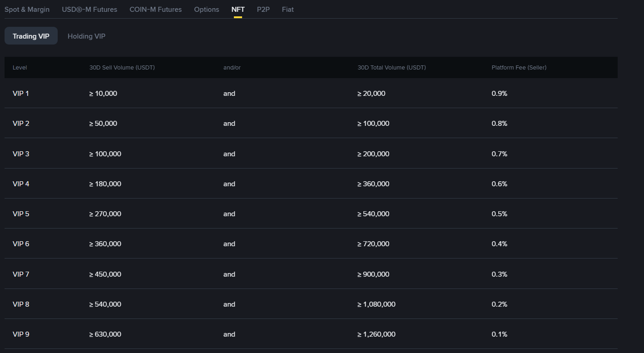Viewport: 644px width, 353px height.
Task: Click the ≥ 540,000 total volume in VIP 5 row
Action: coord(373,214)
